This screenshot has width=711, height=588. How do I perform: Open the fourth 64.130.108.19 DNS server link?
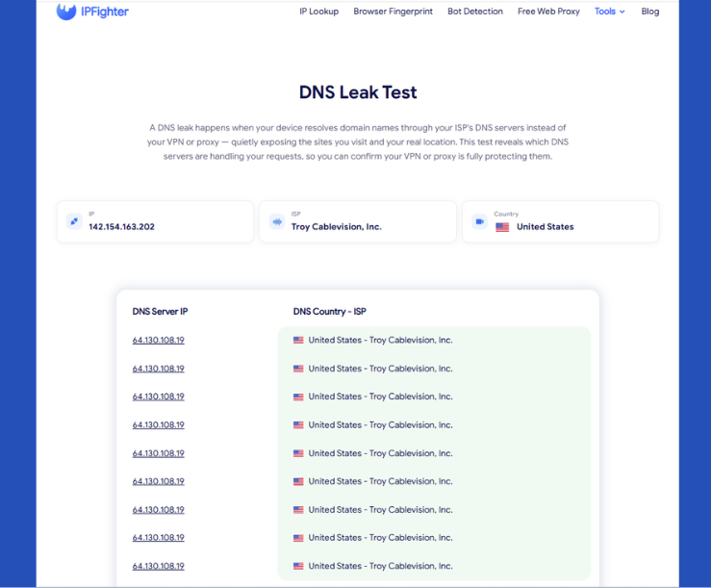(x=158, y=425)
